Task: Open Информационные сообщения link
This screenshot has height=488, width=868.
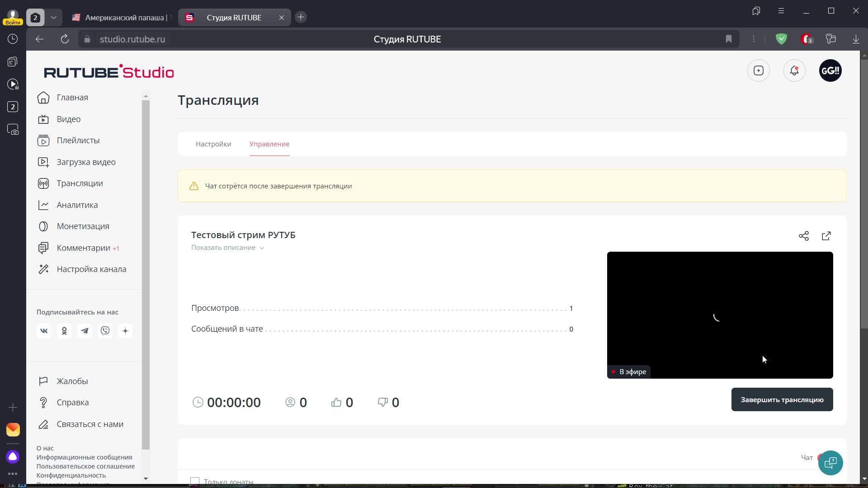Action: [x=85, y=457]
